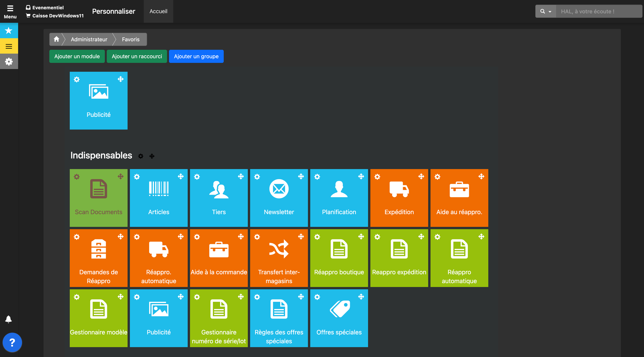Open settings gear on green Réappro automatique tile
The width and height of the screenshot is (644, 357).
(438, 237)
